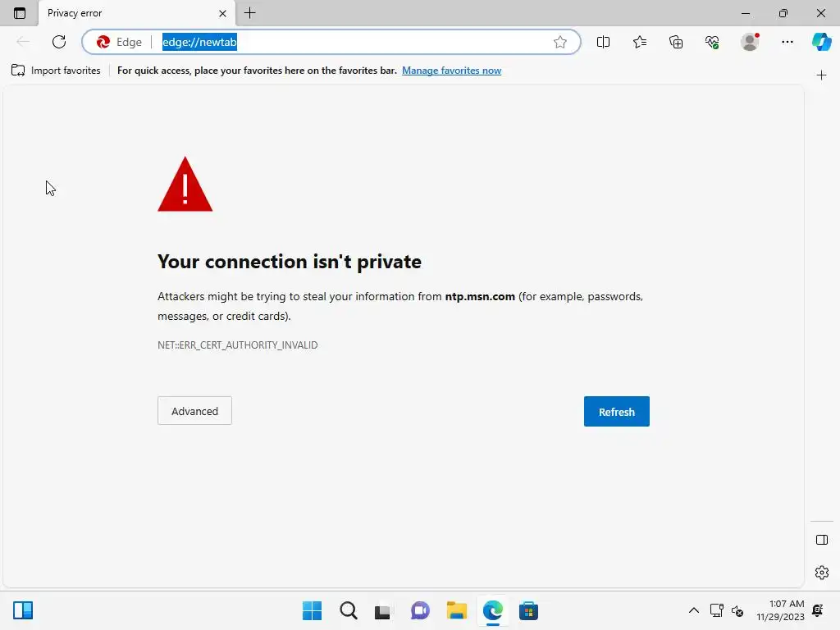
Task: Open the tab actions menu icon
Action: pos(20,13)
